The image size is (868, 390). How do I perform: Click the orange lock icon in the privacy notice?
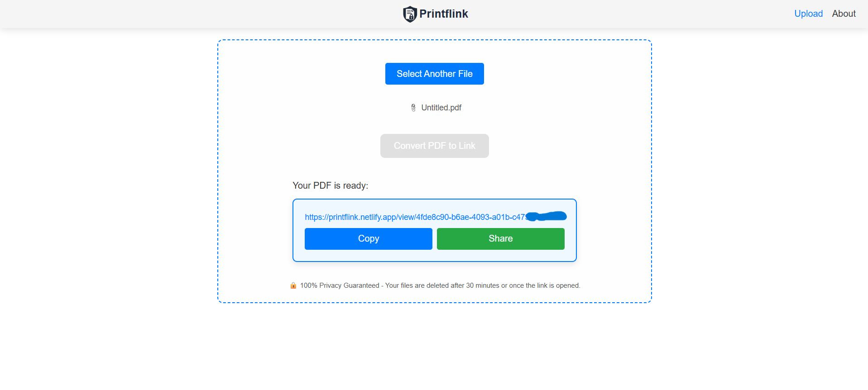click(x=293, y=285)
